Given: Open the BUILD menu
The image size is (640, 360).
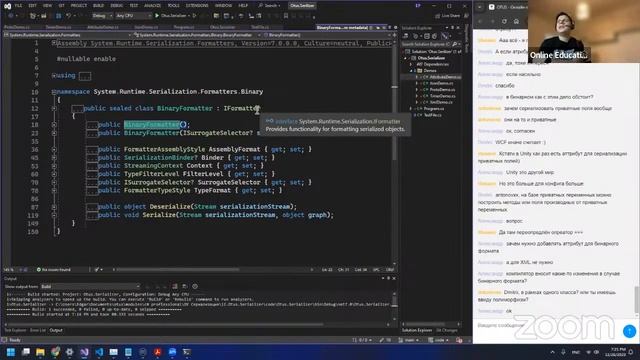Looking at the screenshot, I should point(98,6).
